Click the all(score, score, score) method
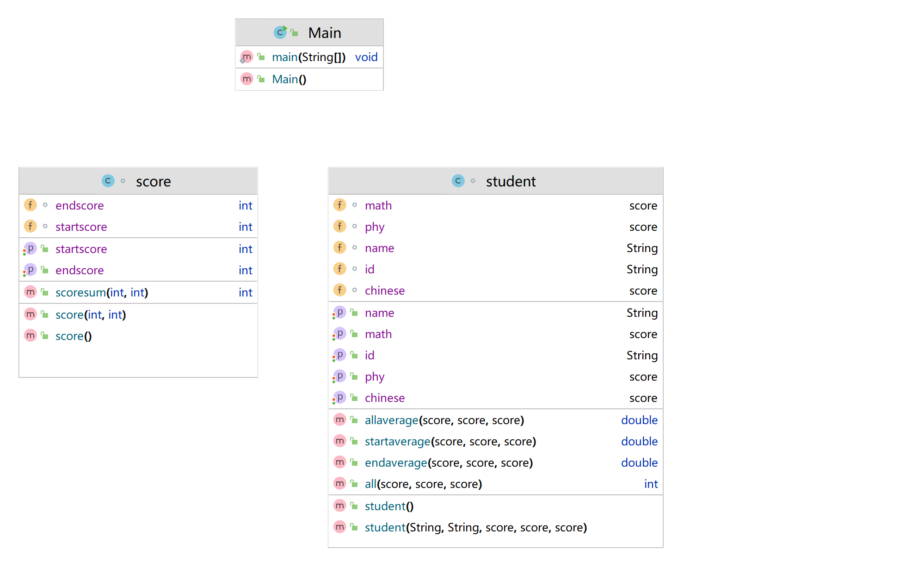Image resolution: width=924 pixels, height=567 pixels. pyautogui.click(x=423, y=484)
